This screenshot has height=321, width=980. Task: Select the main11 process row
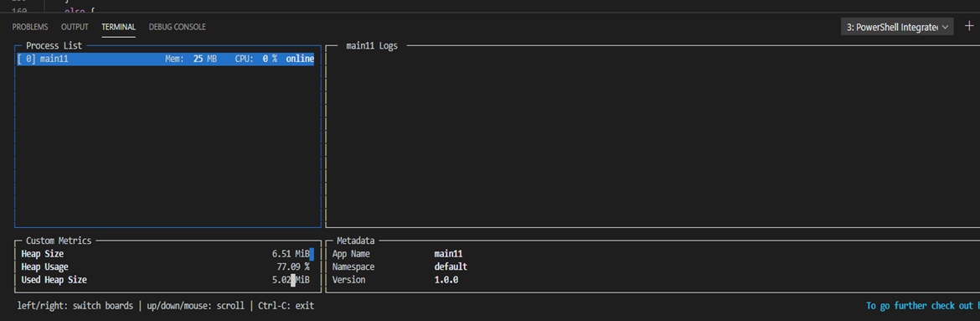pyautogui.click(x=165, y=59)
